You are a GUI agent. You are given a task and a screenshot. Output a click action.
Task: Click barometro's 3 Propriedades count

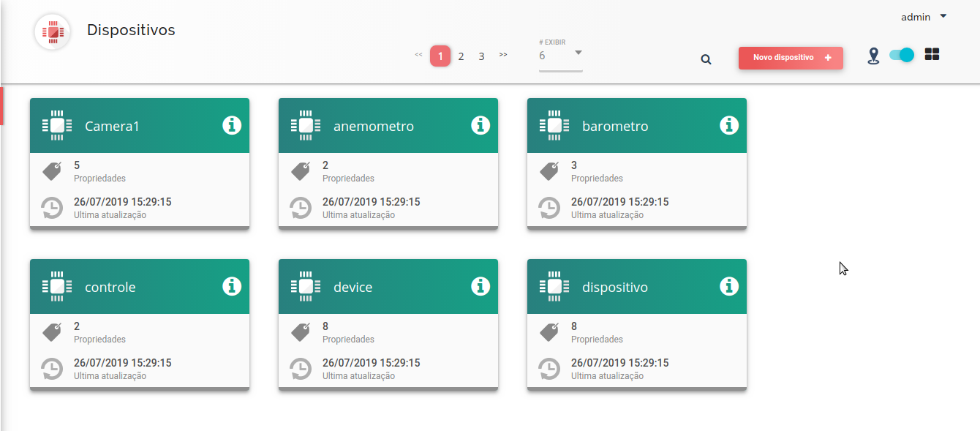pyautogui.click(x=597, y=171)
